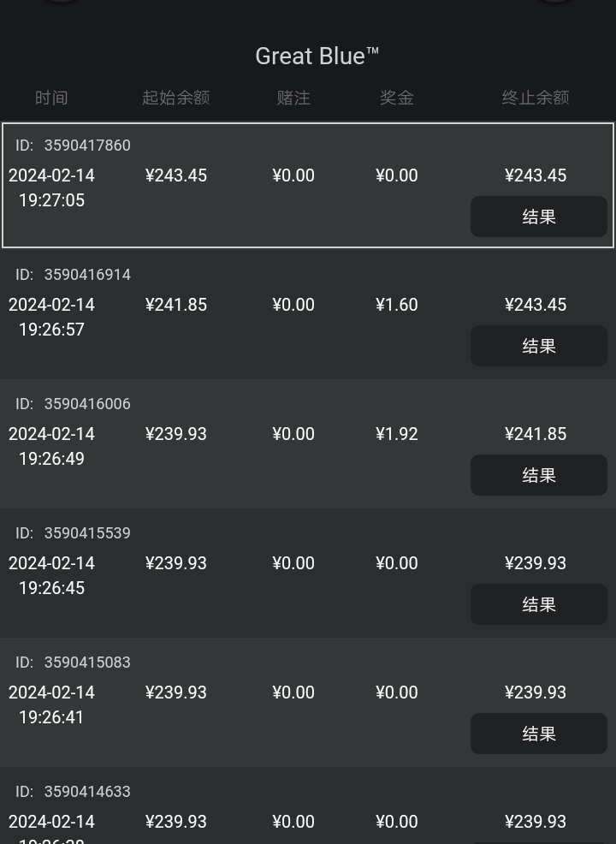The width and height of the screenshot is (616, 844).
Task: Open 结果 for record ID 3590417860
Action: coord(538,217)
